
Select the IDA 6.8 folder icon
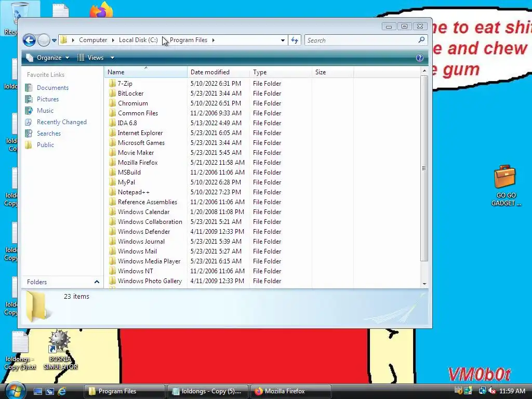113,123
